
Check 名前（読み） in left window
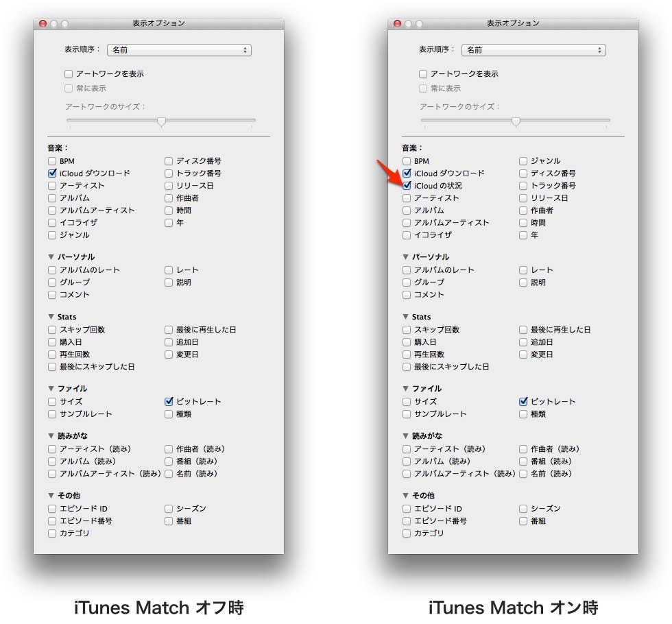[x=169, y=474]
